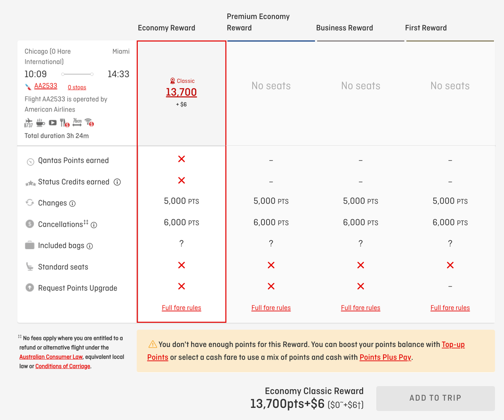Open Full fare rules under Economy Reward
Screen dimensions: 504x420
pos(181,308)
